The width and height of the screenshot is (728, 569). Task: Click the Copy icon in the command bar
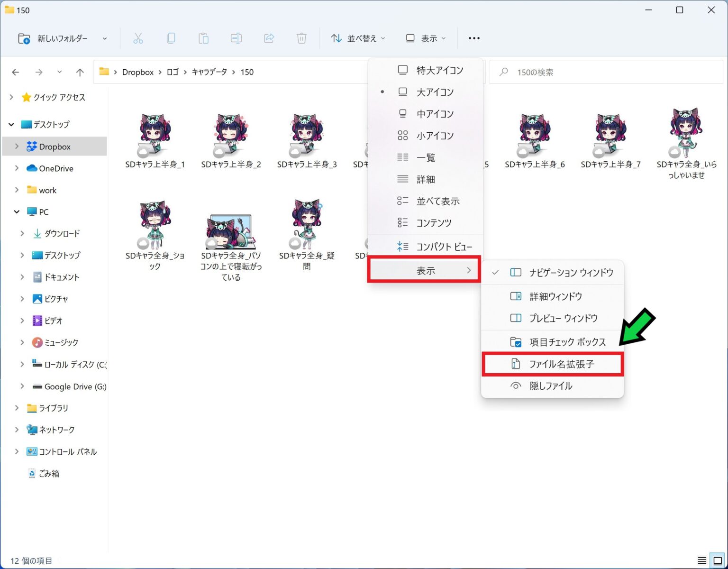click(x=171, y=38)
